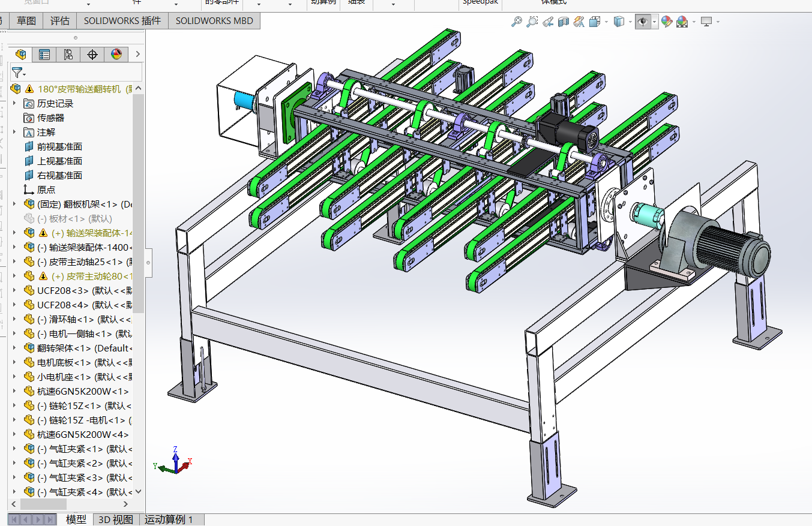Image resolution: width=812 pixels, height=526 pixels.
Task: Click the Edit Appearance icon
Action: (667, 22)
